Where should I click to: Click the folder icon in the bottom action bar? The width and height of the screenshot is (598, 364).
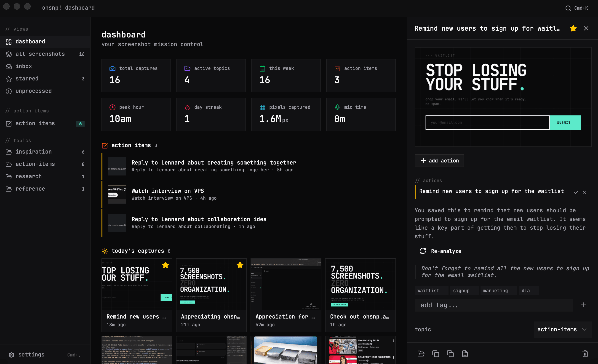pyautogui.click(x=421, y=354)
